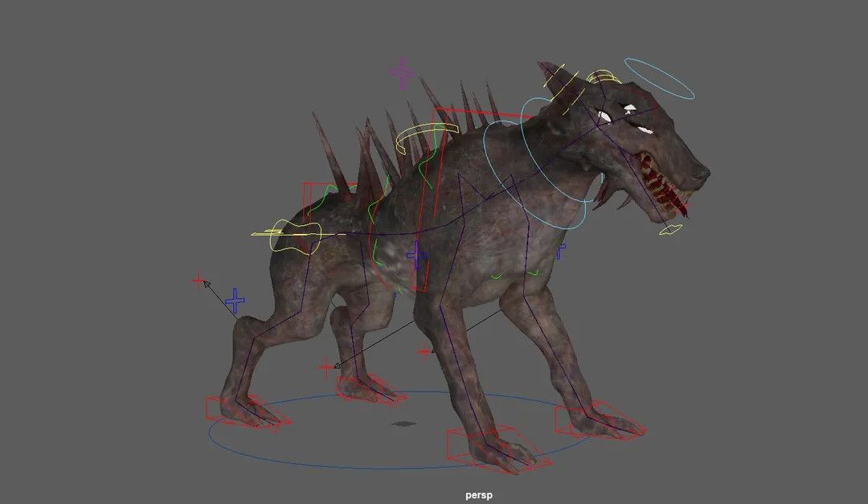Select the red box control on the rear-right foot
The image size is (868, 504).
(371, 390)
